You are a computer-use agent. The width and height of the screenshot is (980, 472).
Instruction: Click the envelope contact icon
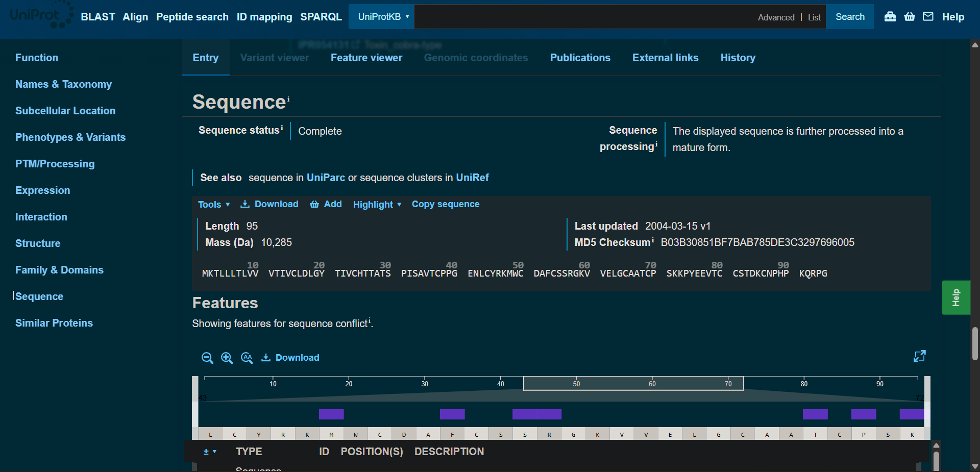click(928, 17)
